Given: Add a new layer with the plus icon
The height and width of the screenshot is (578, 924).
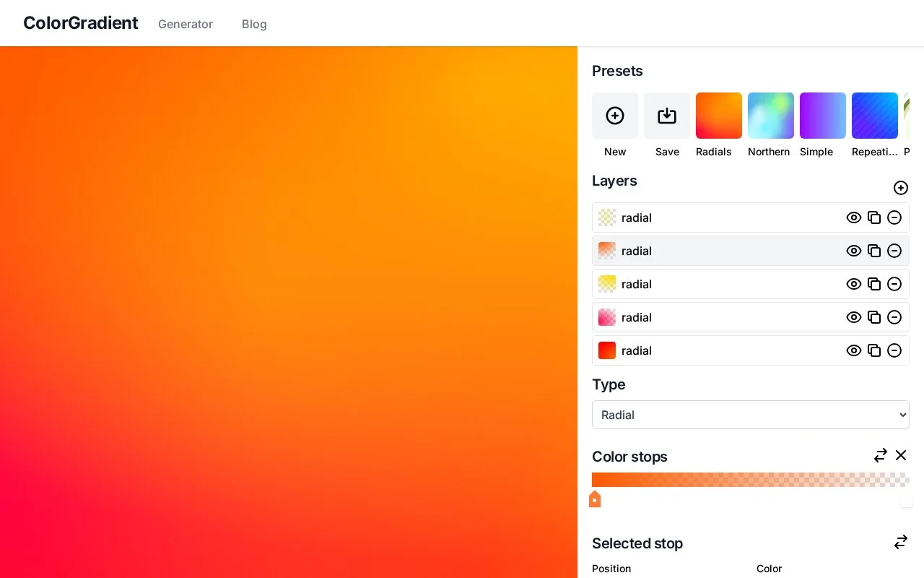Looking at the screenshot, I should [x=901, y=188].
